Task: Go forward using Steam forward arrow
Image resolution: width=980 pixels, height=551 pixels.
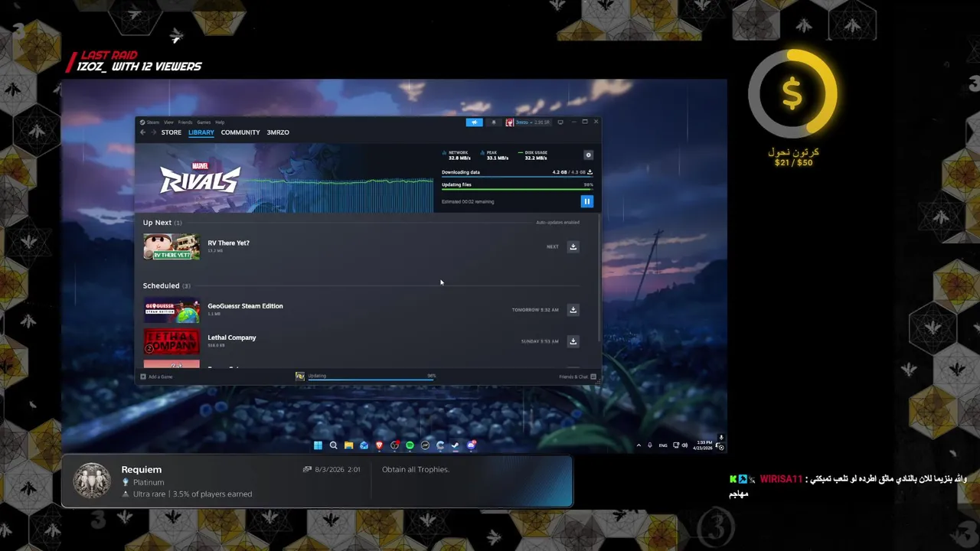Action: point(153,132)
